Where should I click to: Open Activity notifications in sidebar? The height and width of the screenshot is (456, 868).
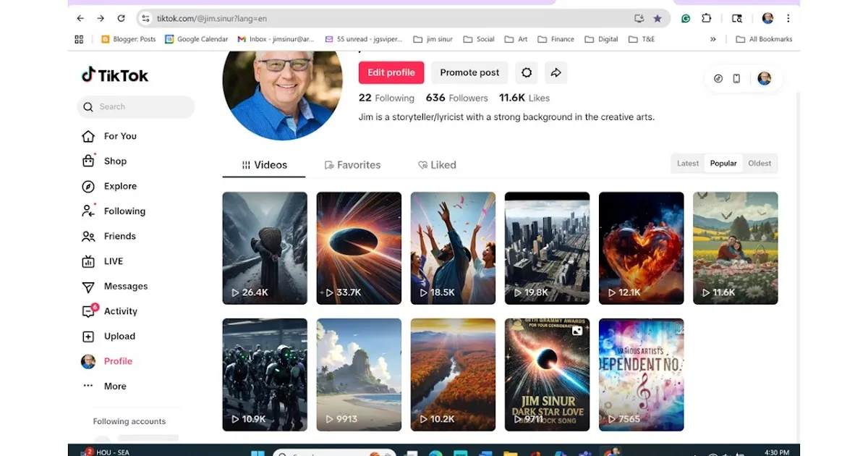[x=120, y=311]
